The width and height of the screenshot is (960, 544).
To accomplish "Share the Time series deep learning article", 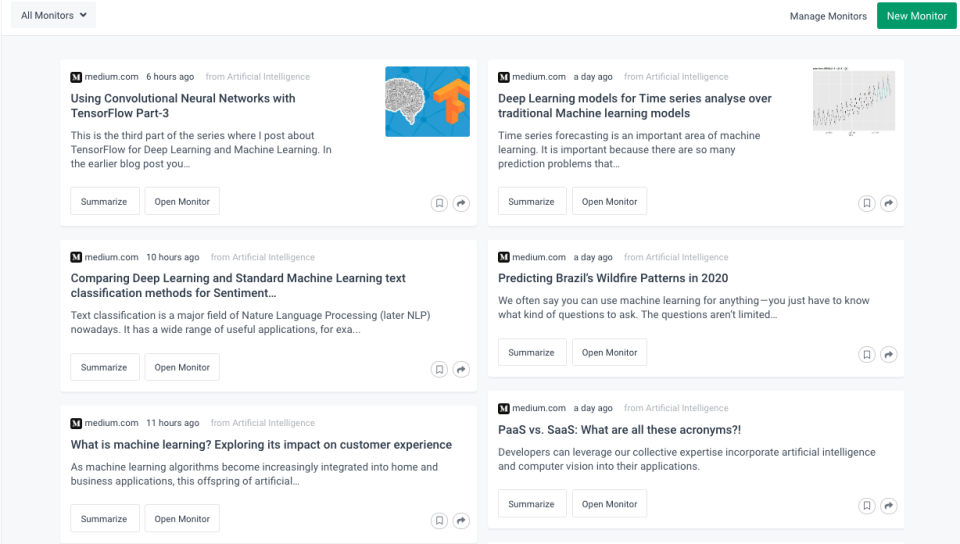I will pos(889,203).
